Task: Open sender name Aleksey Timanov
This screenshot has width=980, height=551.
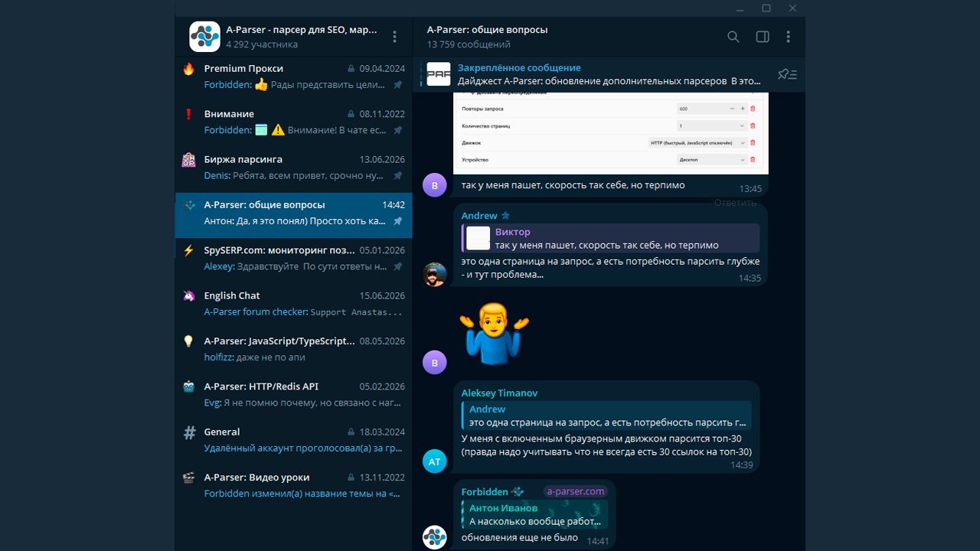Action: (499, 393)
